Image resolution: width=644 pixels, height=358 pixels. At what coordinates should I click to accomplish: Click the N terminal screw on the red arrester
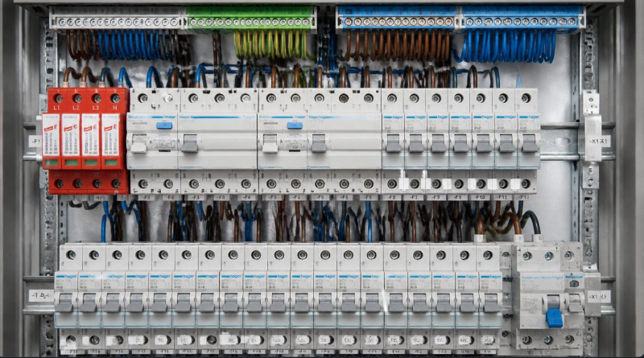point(115,98)
